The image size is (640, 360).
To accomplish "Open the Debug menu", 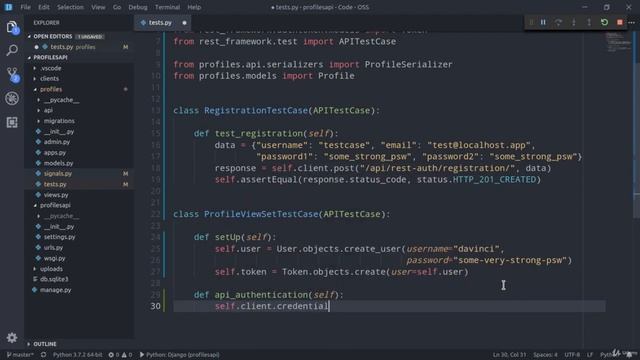I will coord(138,7).
